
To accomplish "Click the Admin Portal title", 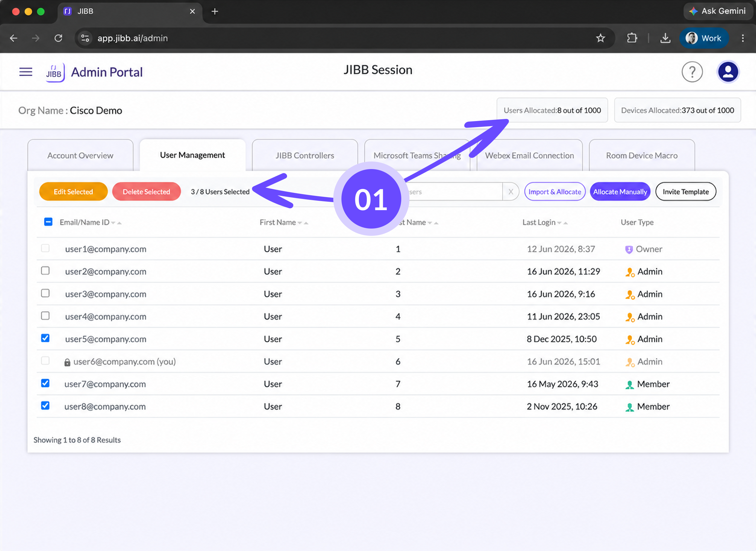I will click(107, 72).
